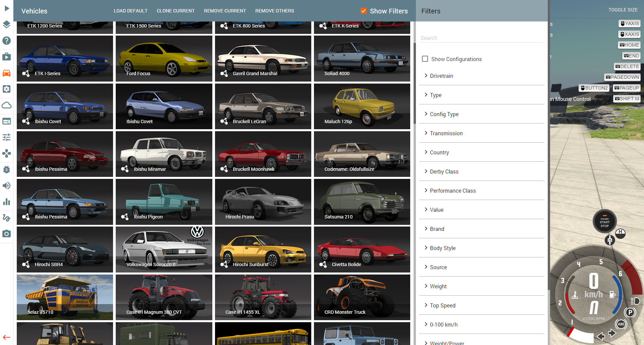Click the speaker audio icon

pyautogui.click(x=7, y=186)
